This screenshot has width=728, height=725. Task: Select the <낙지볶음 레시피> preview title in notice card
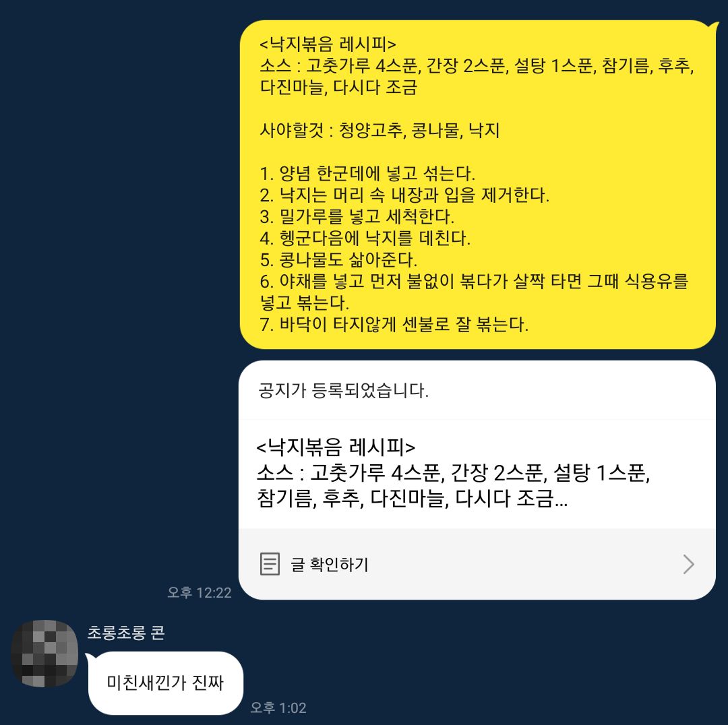(x=336, y=447)
